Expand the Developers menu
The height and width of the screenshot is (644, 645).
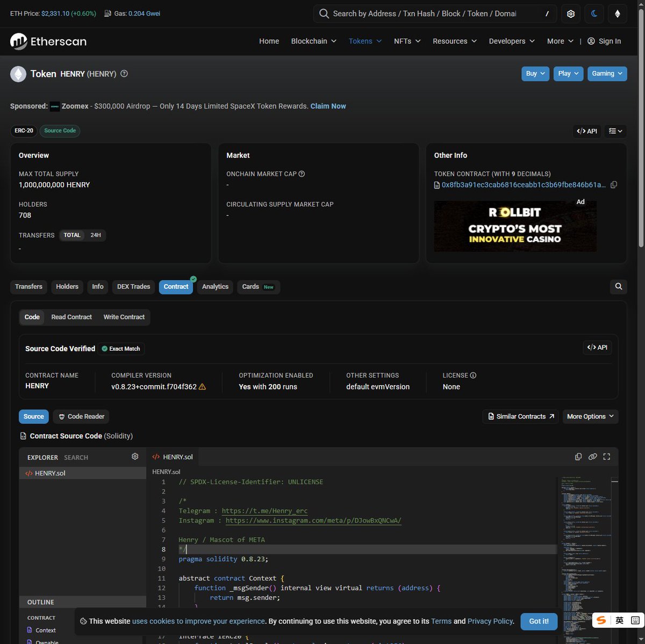point(512,41)
